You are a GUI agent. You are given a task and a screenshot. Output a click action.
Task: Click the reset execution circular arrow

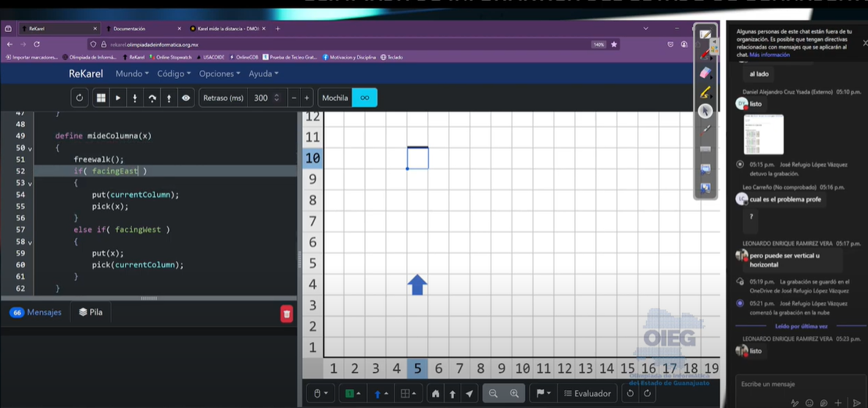(x=79, y=98)
